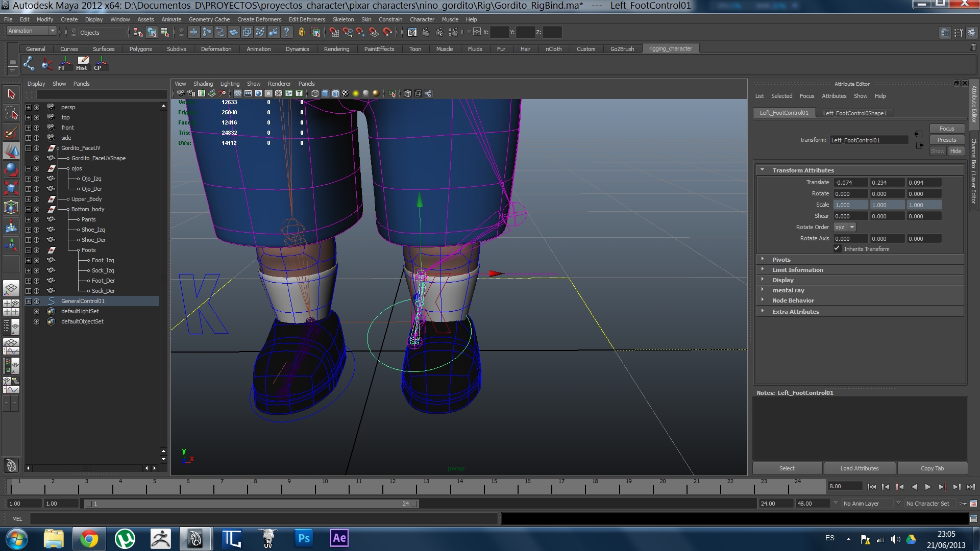Click the Translate X value field

click(x=850, y=182)
